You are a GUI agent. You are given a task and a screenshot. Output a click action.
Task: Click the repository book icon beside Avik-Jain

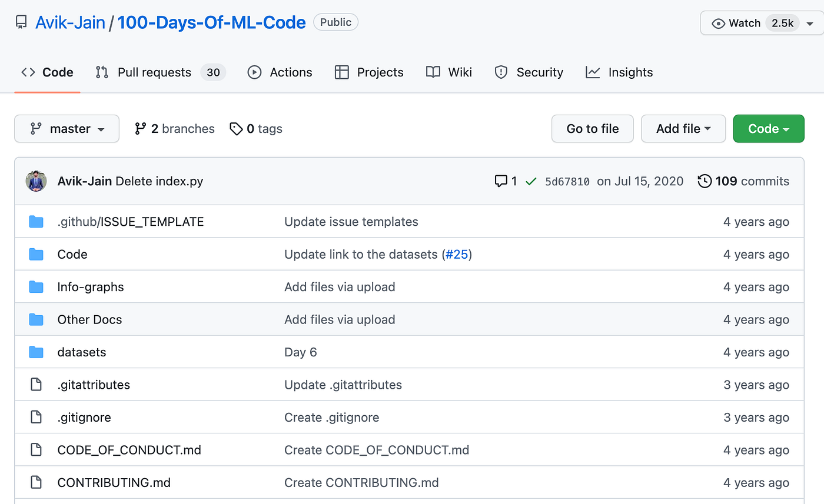point(21,22)
